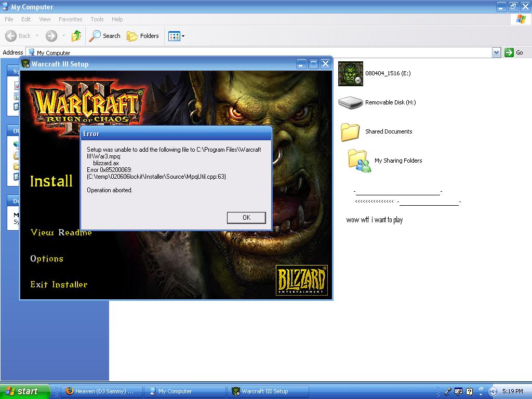Click Exit Installer
The width and height of the screenshot is (532, 399).
59,284
